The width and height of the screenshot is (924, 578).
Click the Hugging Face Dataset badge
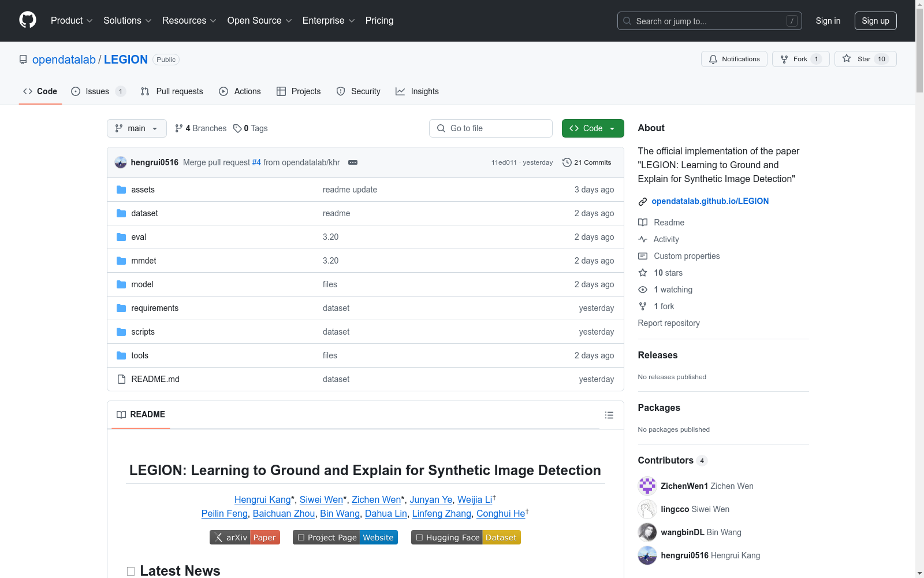pyautogui.click(x=466, y=538)
